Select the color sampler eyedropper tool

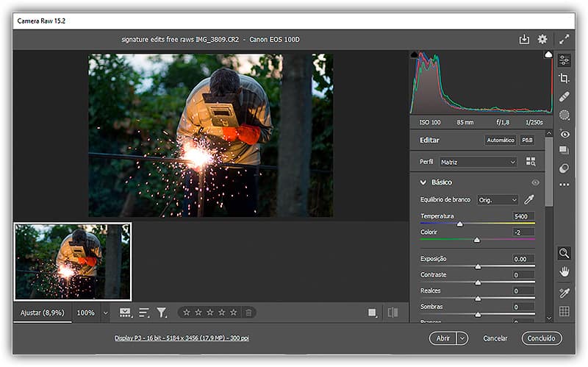click(x=564, y=293)
